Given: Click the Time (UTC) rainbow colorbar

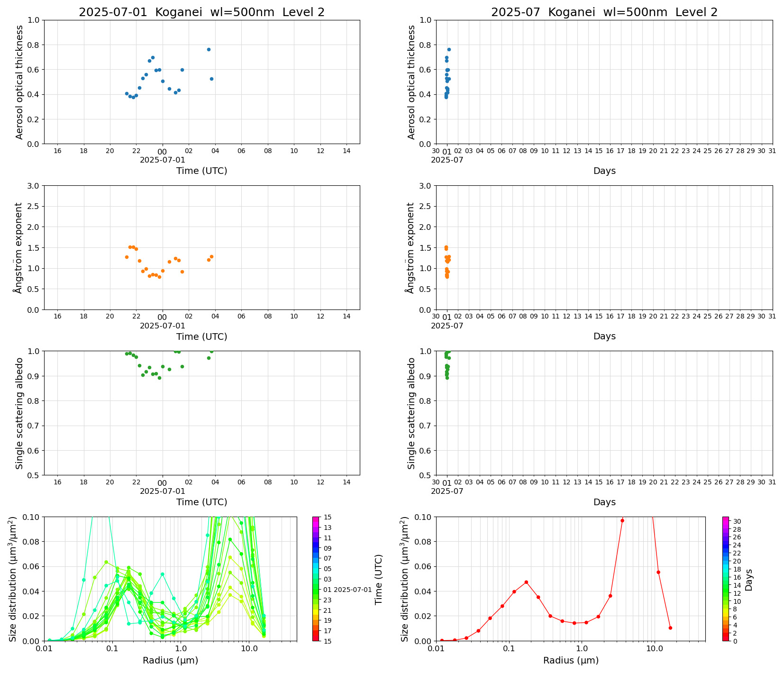Looking at the screenshot, I should (316, 579).
